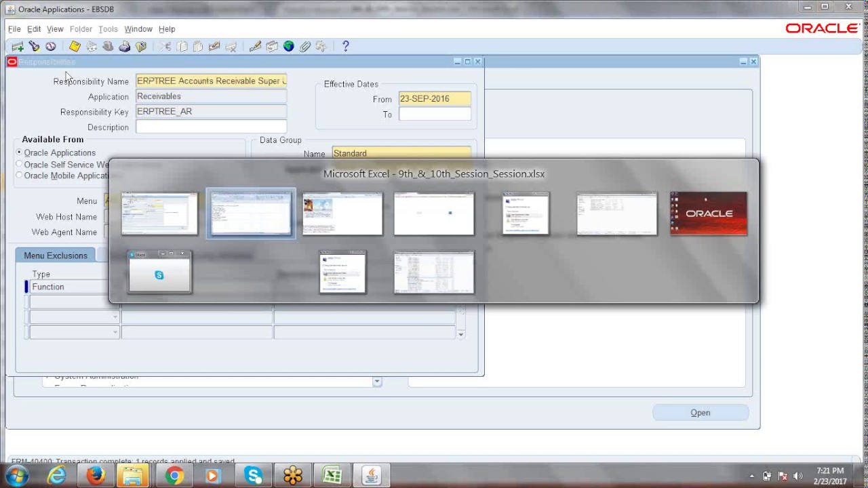The width and height of the screenshot is (868, 488).
Task: Click the Find flashlight toolbar icon
Action: 34,46
